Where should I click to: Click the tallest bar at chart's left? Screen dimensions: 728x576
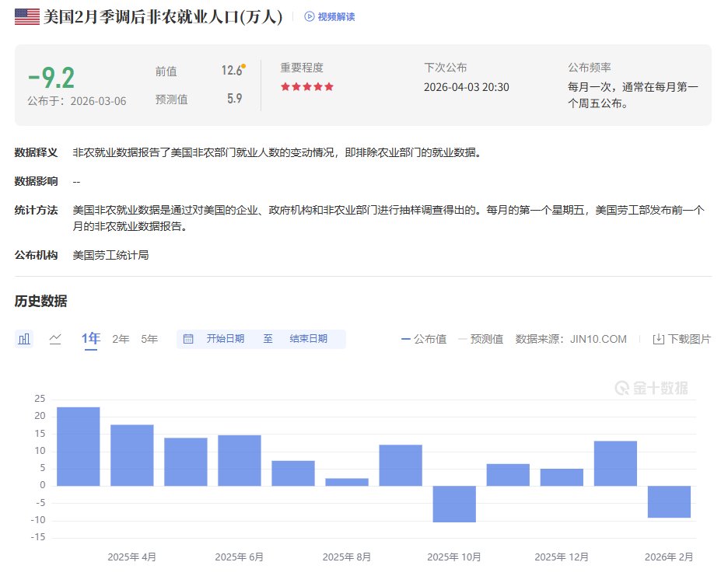point(79,446)
